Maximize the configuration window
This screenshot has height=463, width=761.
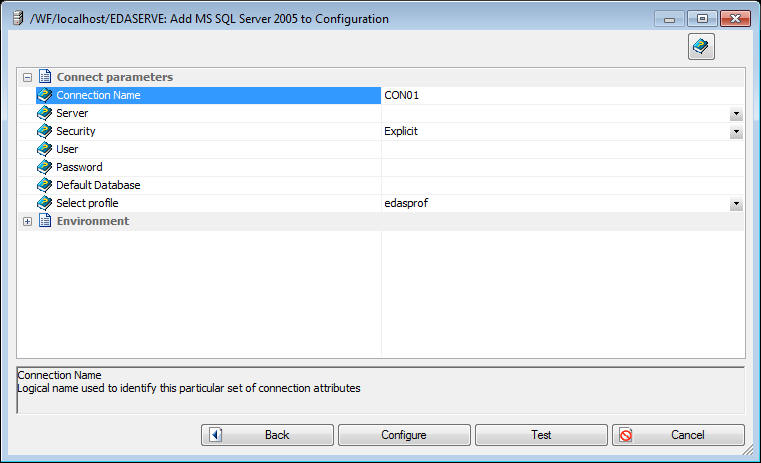coord(702,18)
